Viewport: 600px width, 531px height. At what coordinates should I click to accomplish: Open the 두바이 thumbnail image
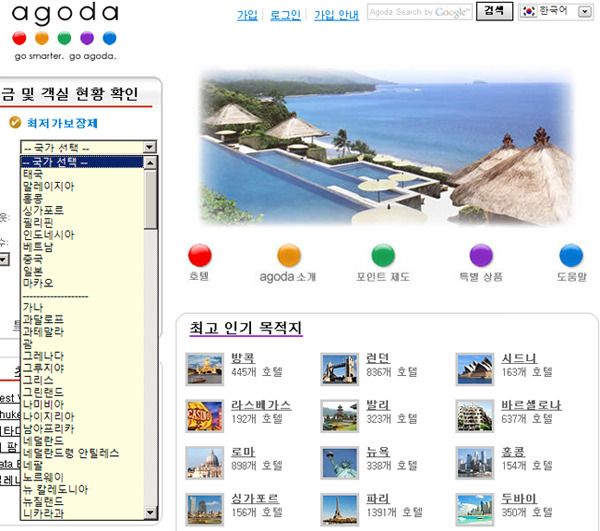tap(475, 510)
